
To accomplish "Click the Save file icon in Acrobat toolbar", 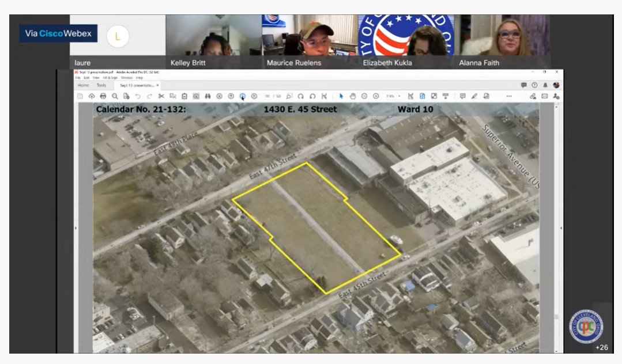I will coord(80,96).
